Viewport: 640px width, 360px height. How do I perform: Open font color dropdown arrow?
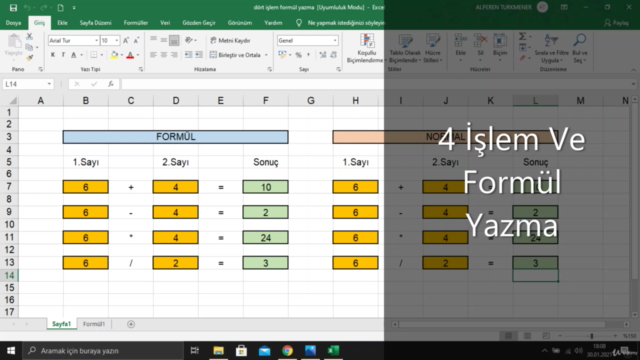click(138, 55)
